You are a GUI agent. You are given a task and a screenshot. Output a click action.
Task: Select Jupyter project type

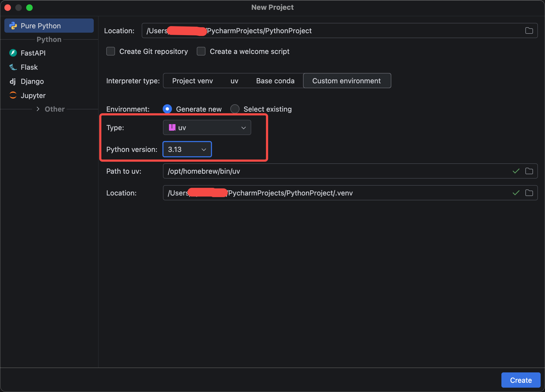coord(49,95)
